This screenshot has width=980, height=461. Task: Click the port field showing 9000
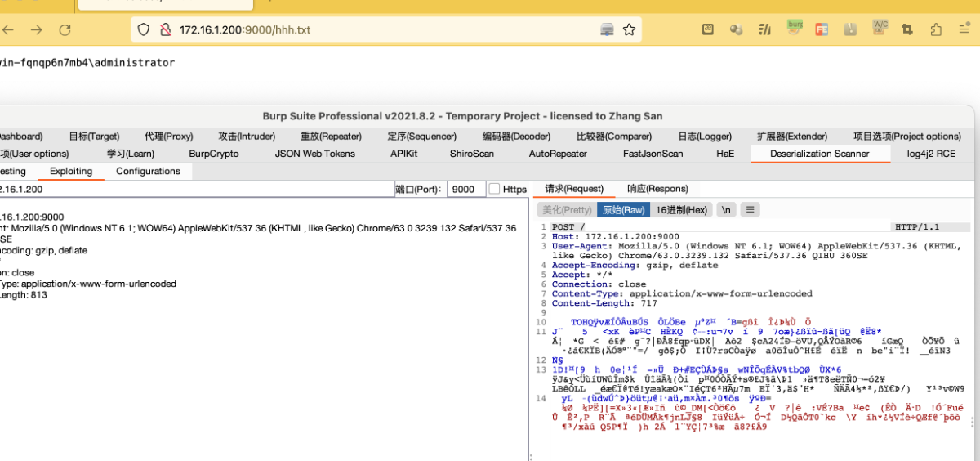point(466,189)
